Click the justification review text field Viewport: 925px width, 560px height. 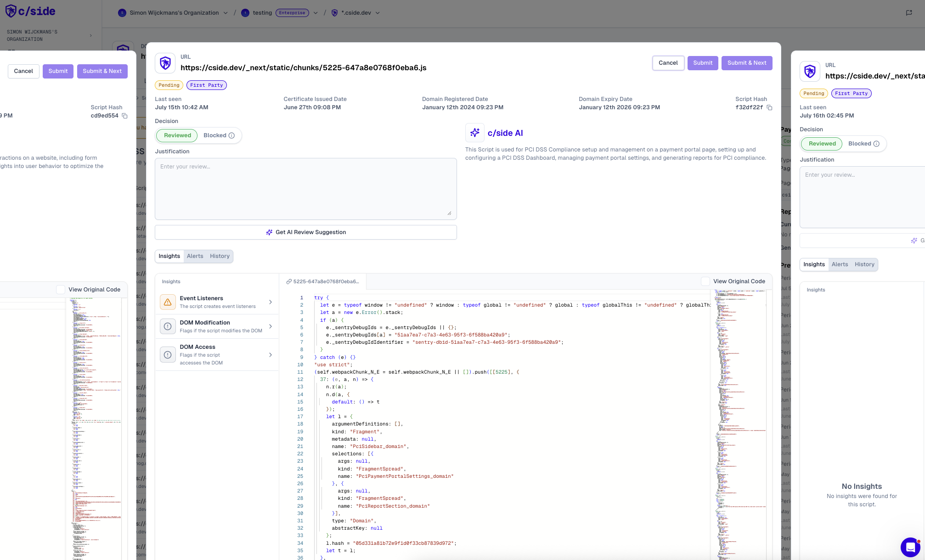306,189
